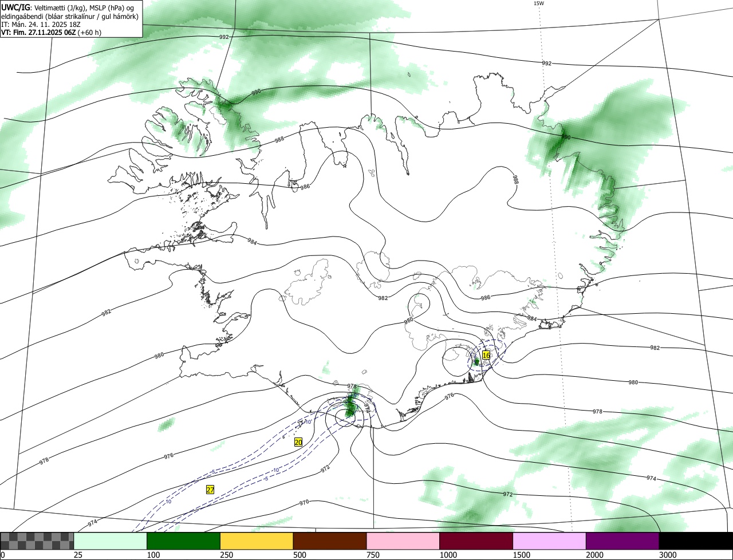This screenshot has height=560, width=733.
Task: Choose the pink 750–1000 legend swatch
Action: (403, 541)
